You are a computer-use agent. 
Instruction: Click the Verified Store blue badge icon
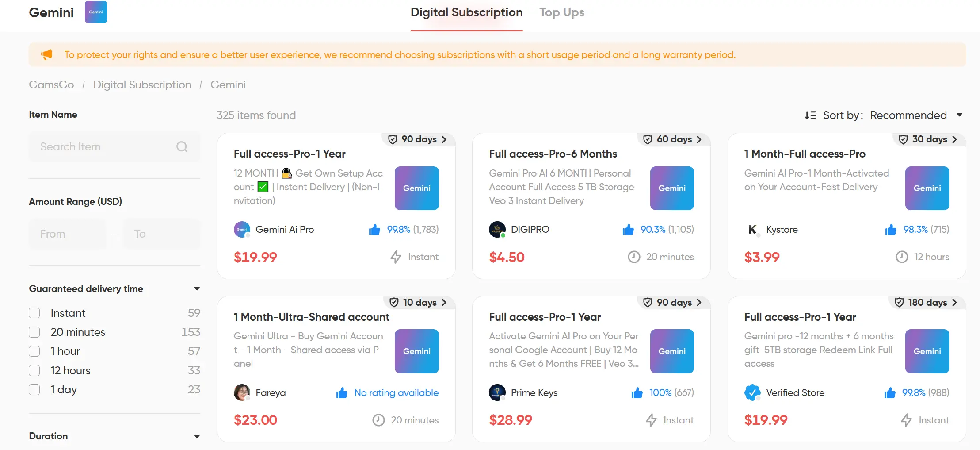point(752,392)
